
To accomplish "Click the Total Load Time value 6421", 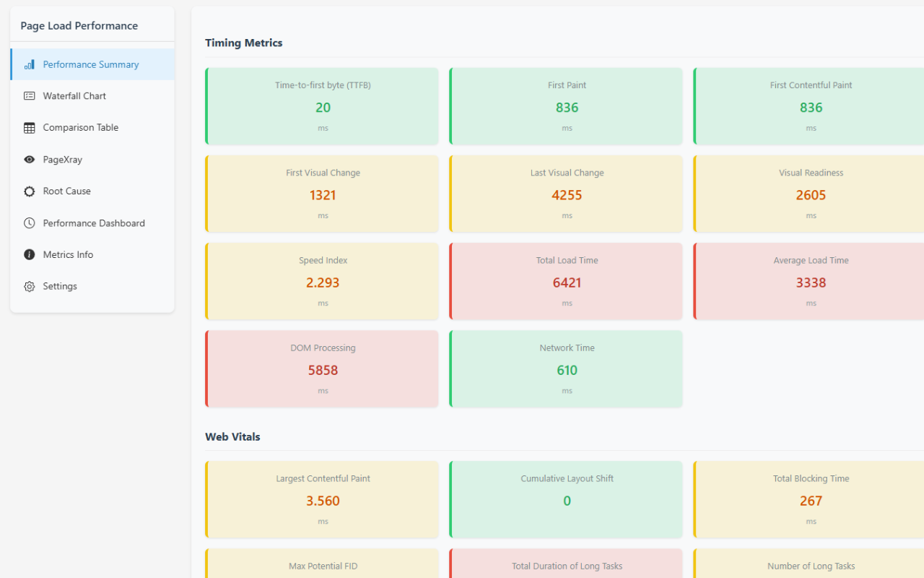I will point(567,282).
